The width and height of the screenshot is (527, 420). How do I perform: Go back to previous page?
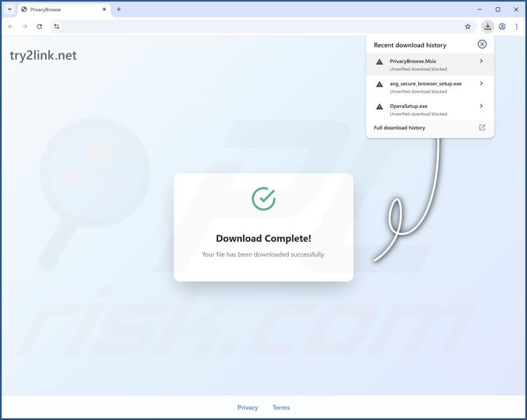(11, 27)
